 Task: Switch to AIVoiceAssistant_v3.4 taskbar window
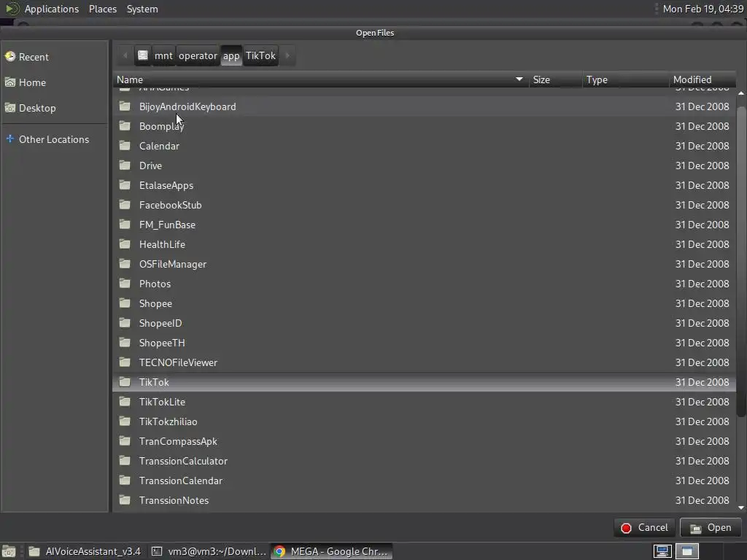click(x=85, y=551)
